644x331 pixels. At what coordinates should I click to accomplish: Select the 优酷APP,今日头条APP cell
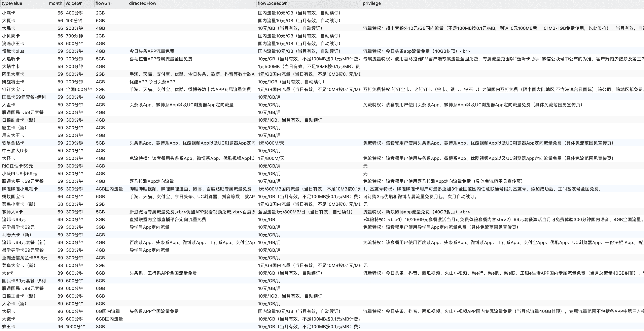152,82
